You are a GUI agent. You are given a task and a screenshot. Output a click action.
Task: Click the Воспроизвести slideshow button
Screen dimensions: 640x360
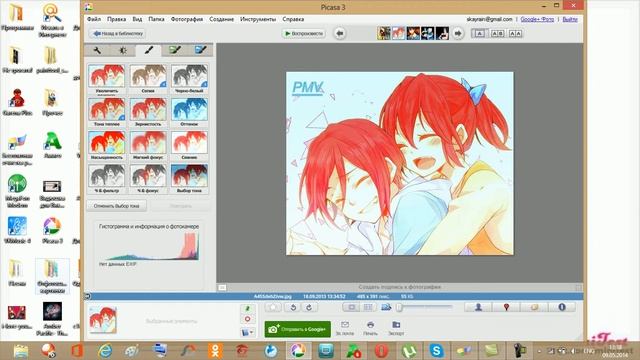(303, 33)
